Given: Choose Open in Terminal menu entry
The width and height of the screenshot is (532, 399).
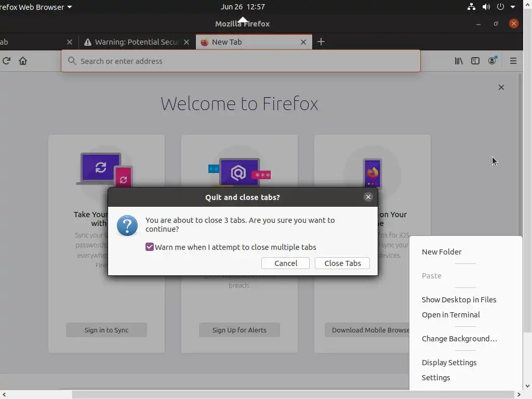Looking at the screenshot, I should tap(450, 315).
